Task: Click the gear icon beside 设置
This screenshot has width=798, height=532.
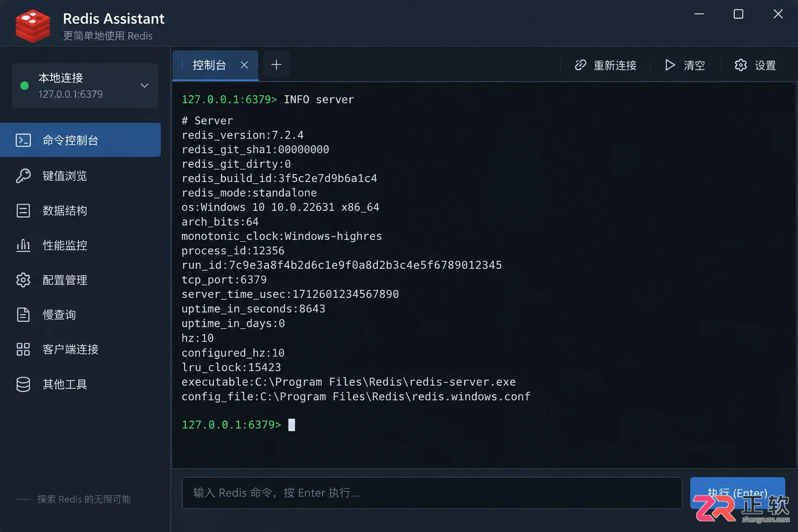Action: click(740, 65)
